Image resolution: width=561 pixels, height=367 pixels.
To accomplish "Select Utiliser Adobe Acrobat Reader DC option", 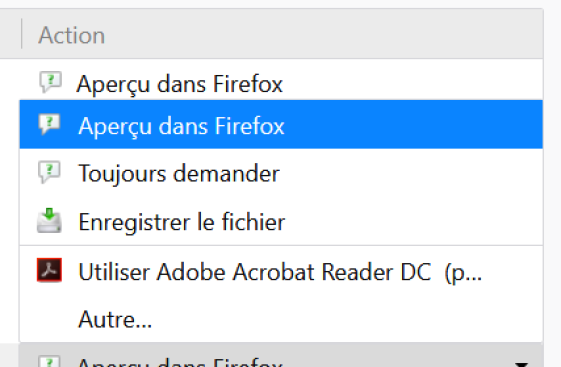I will point(281,271).
